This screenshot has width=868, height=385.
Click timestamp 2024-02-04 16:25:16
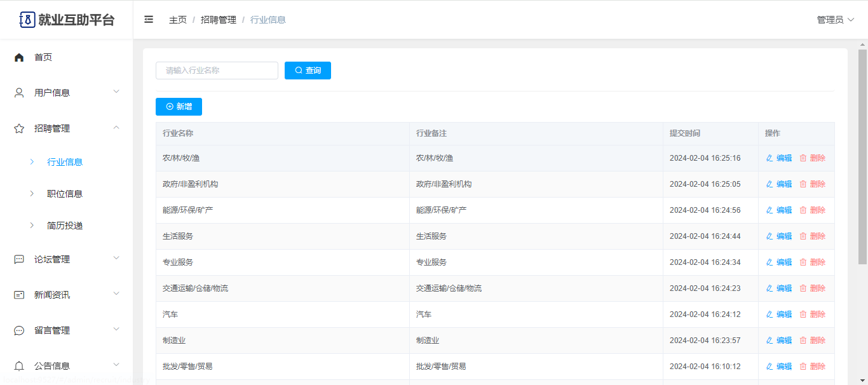pyautogui.click(x=705, y=158)
